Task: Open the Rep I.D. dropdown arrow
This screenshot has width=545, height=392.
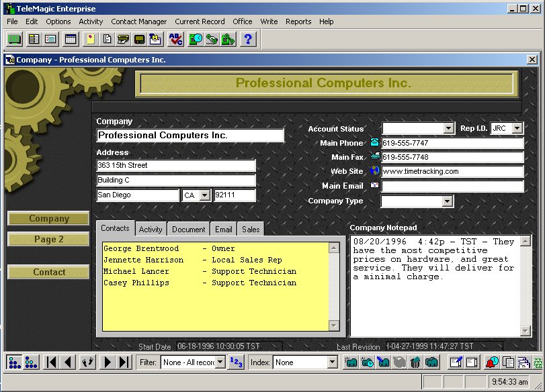Action: [517, 128]
